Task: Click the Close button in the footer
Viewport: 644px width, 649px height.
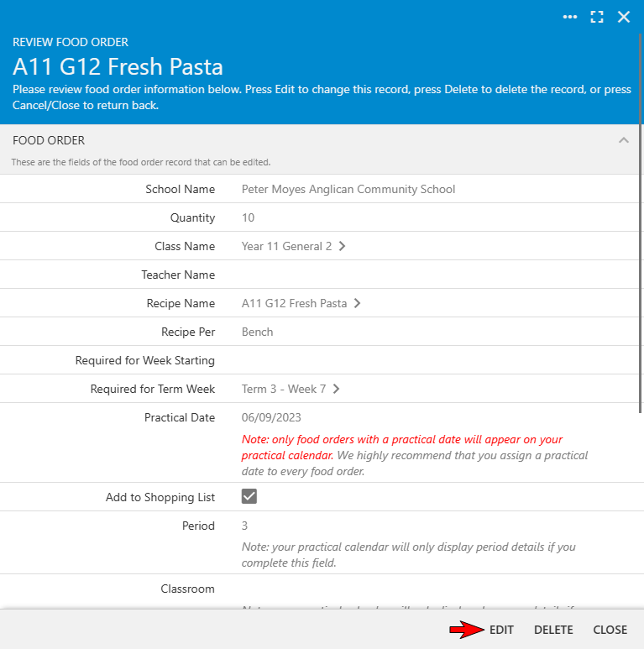Action: point(610,630)
